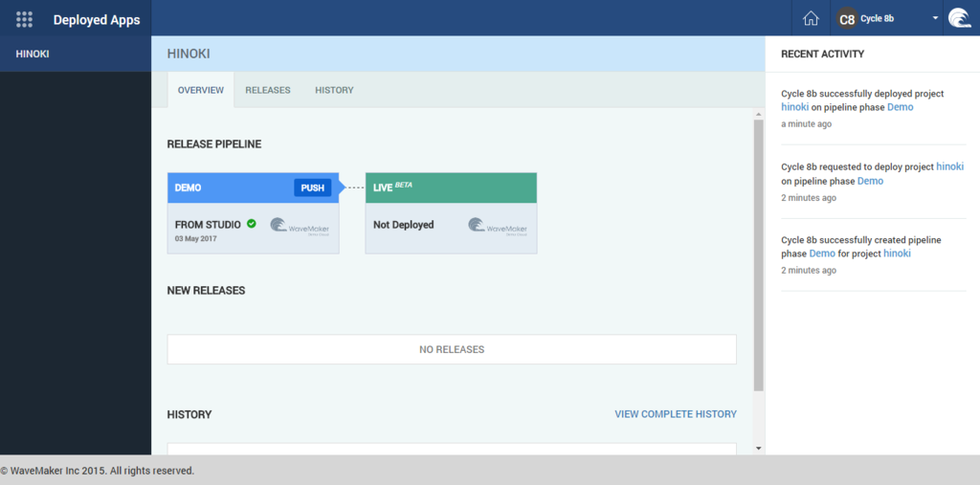Screen dimensions: 980x485
Task: Click the scrollbar down arrow
Action: (x=759, y=448)
